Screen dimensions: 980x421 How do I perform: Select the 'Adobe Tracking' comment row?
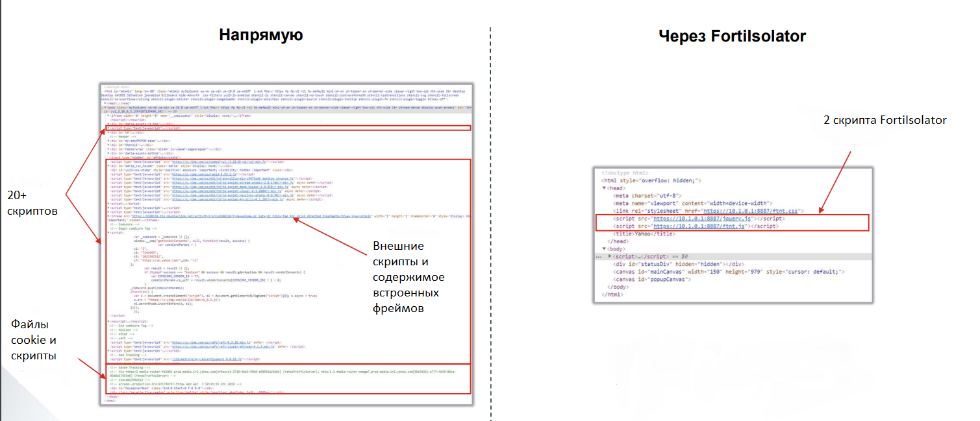[130, 368]
